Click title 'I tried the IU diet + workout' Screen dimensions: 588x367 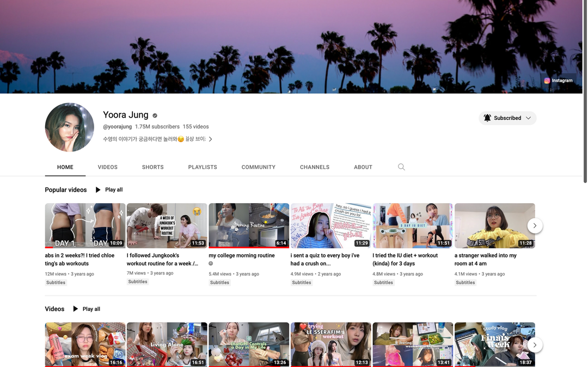[405, 259]
